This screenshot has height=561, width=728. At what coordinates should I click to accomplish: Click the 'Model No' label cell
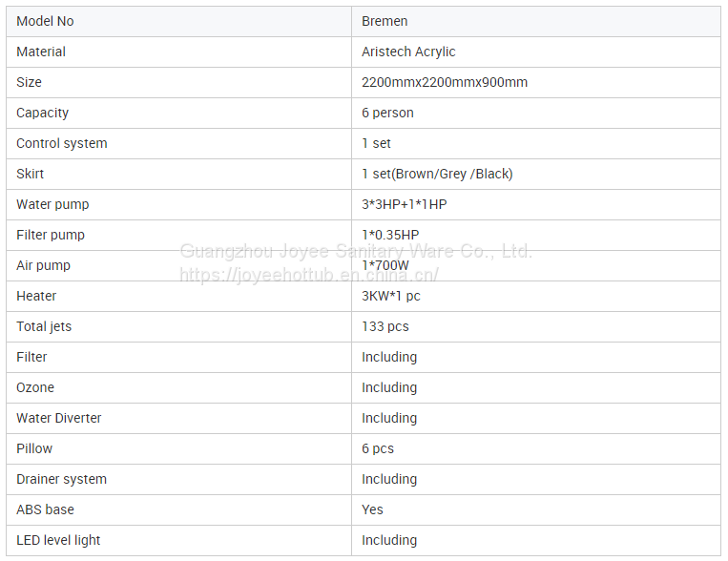tap(45, 21)
